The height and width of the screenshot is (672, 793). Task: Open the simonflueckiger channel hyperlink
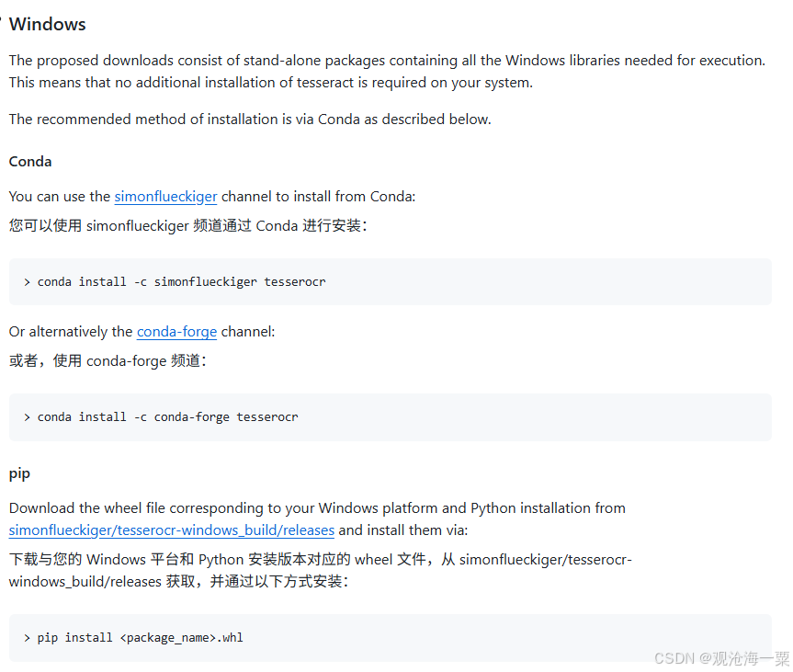coord(165,197)
